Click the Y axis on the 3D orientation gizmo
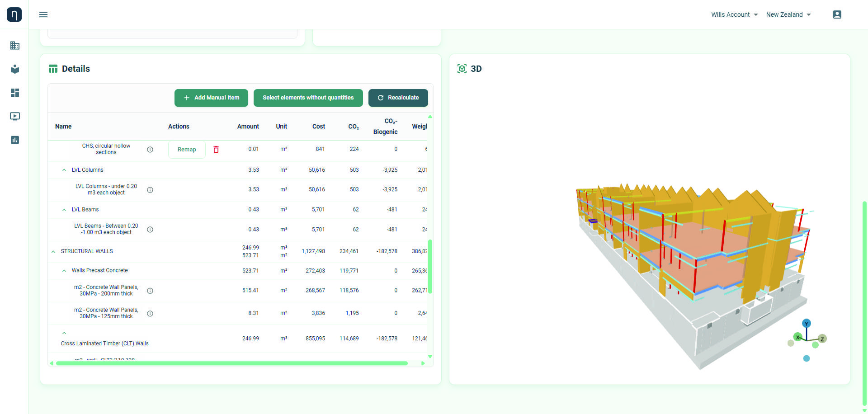The image size is (868, 414). point(807,323)
